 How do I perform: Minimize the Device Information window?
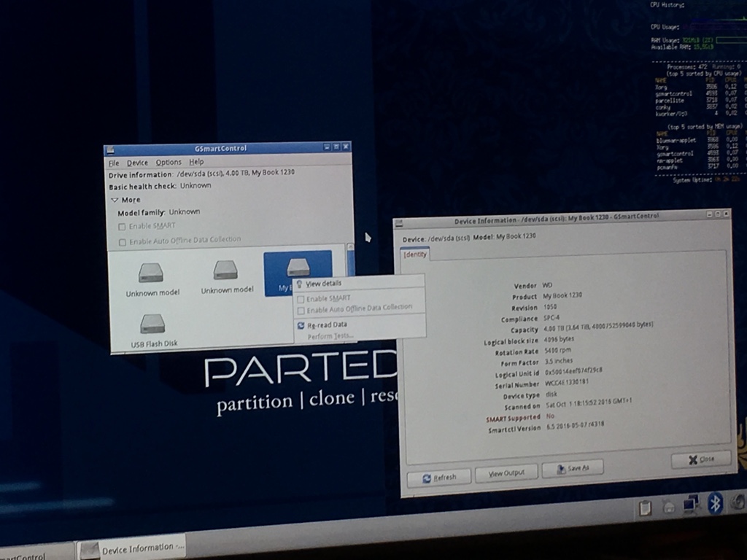coord(709,214)
